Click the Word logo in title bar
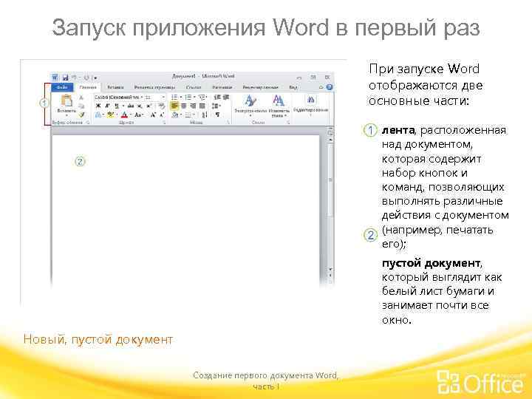Screen dimensions: 532x399 (x=55, y=78)
